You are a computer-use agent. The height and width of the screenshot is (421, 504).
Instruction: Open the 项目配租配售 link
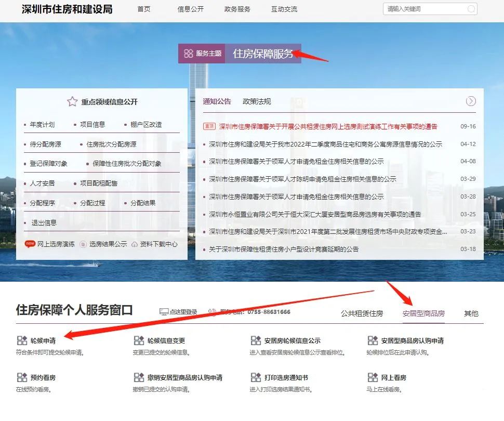pyautogui.click(x=99, y=183)
